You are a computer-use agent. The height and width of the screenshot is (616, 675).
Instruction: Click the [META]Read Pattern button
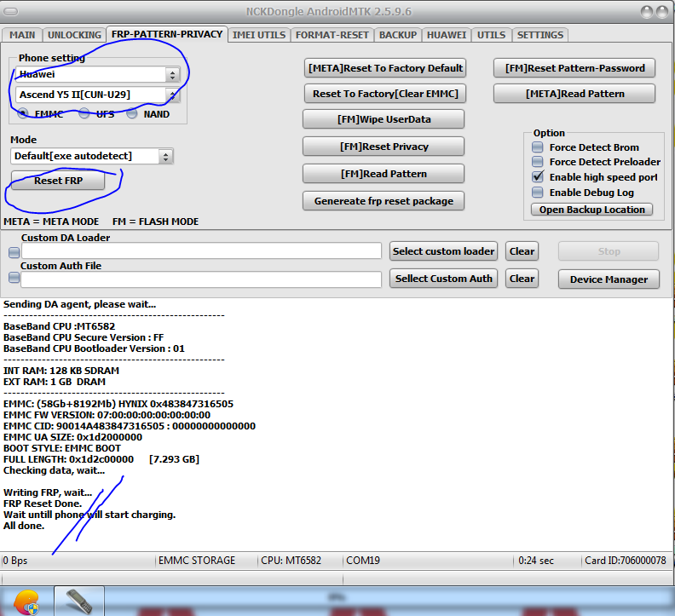(x=574, y=94)
